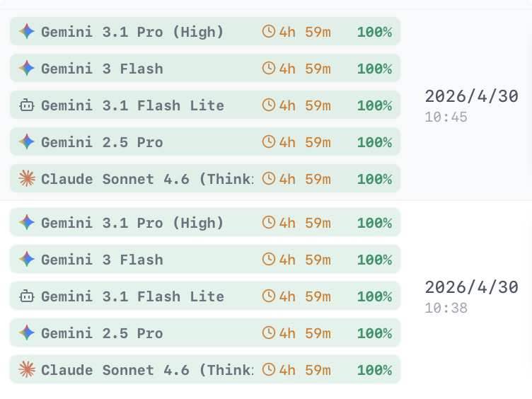Click Gemini star icon in the 10:38 Gemini 2.5 Pro row

(27, 332)
